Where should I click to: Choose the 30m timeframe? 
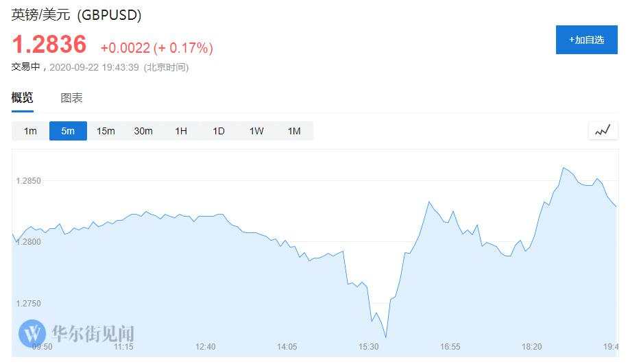143,131
